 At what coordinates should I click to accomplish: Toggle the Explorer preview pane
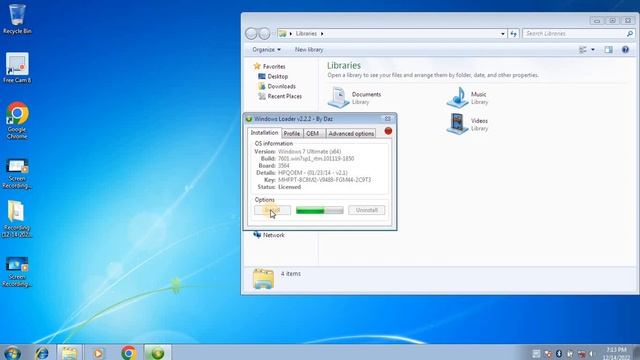coord(609,50)
